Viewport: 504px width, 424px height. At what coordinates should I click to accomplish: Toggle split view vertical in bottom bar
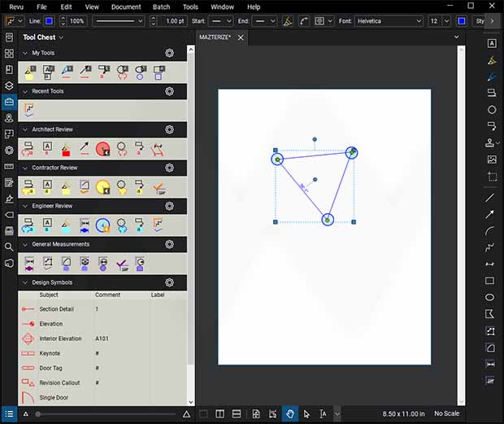coord(219,414)
